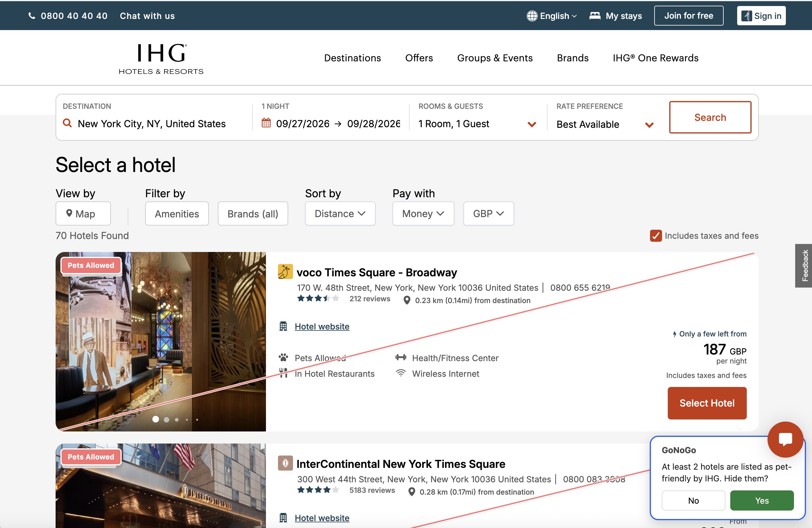Click Select Hotel for voco Times Square
Viewport: 812px width, 528px height.
(x=707, y=403)
